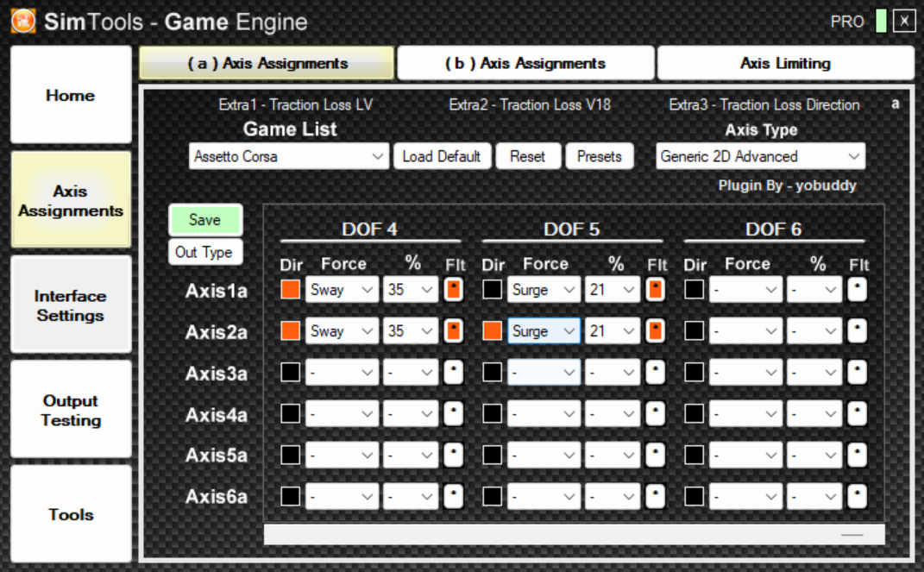This screenshot has width=924, height=572.
Task: Open DOF 6 Force dropdown for Axis1a
Action: 745,289
